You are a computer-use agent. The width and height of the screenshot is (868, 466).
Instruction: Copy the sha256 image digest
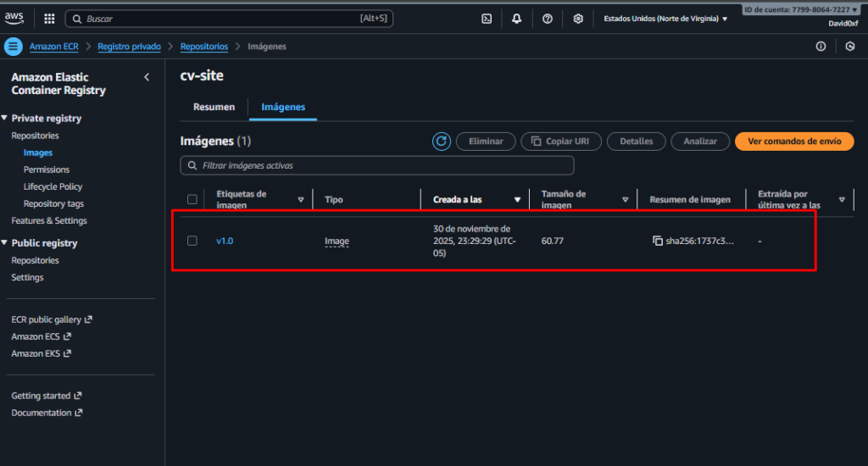pyautogui.click(x=658, y=241)
